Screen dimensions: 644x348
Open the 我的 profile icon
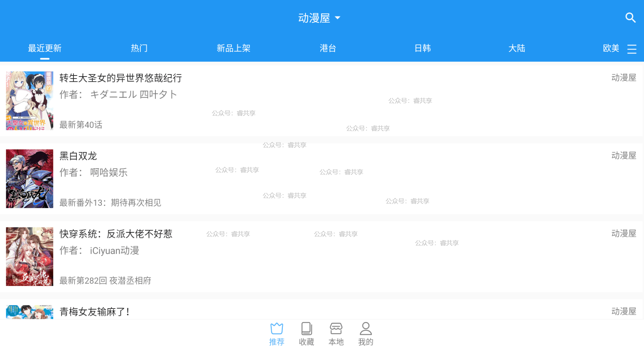tap(366, 329)
